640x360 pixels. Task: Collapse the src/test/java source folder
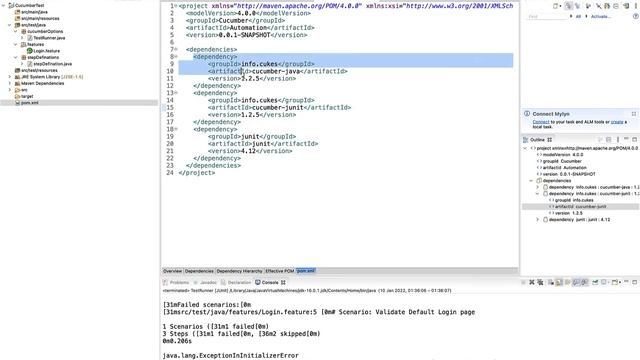click(10, 25)
